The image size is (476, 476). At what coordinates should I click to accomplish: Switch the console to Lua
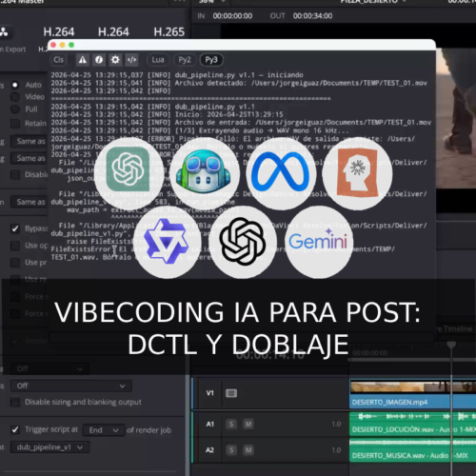coord(158,60)
